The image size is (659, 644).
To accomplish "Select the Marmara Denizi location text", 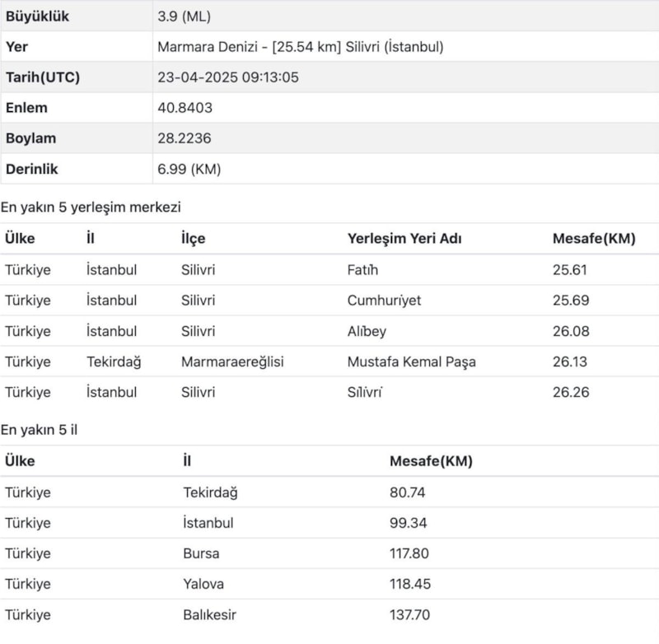I will click(300, 47).
